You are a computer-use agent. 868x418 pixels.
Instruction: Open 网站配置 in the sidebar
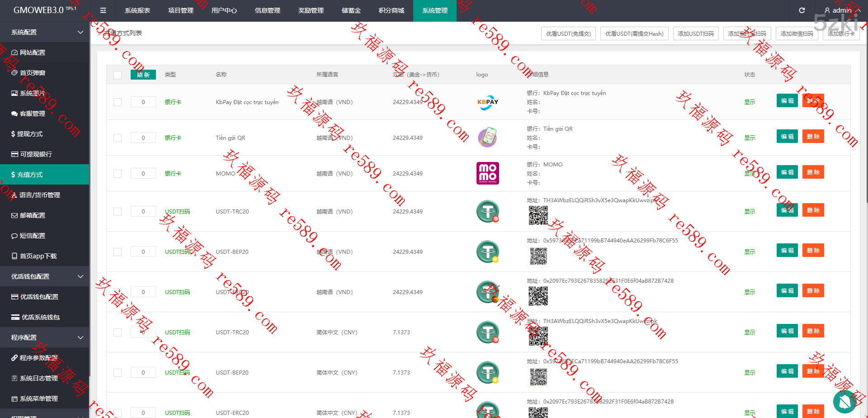tap(32, 52)
